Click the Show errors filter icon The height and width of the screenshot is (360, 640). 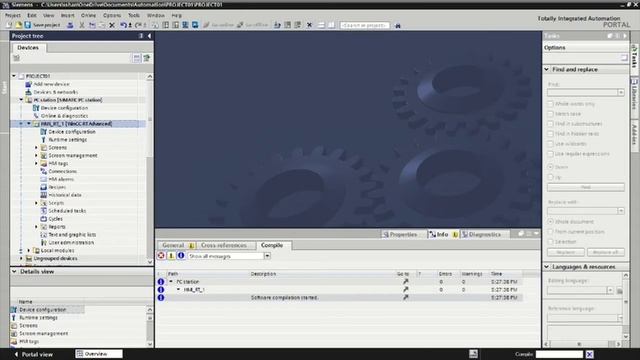[x=161, y=256]
